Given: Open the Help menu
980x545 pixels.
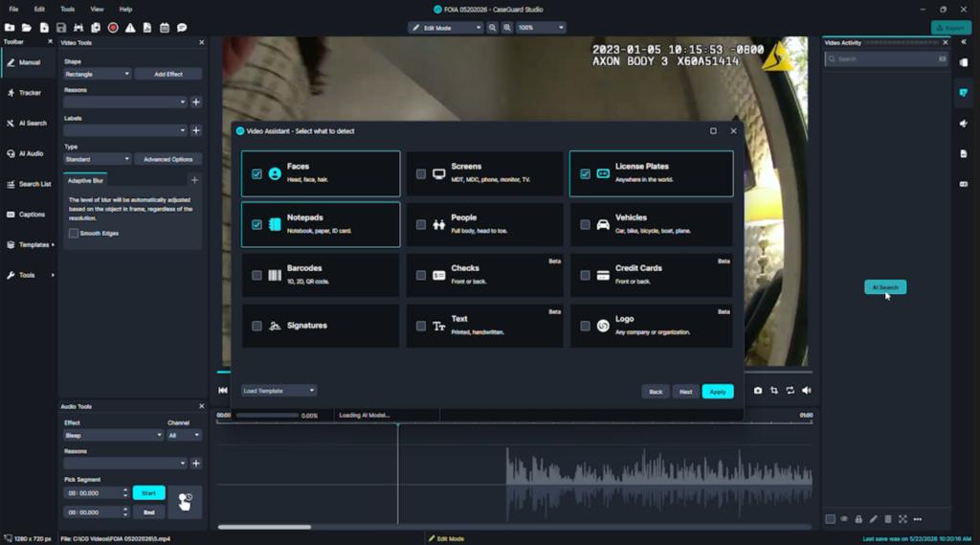Looking at the screenshot, I should pyautogui.click(x=125, y=10).
